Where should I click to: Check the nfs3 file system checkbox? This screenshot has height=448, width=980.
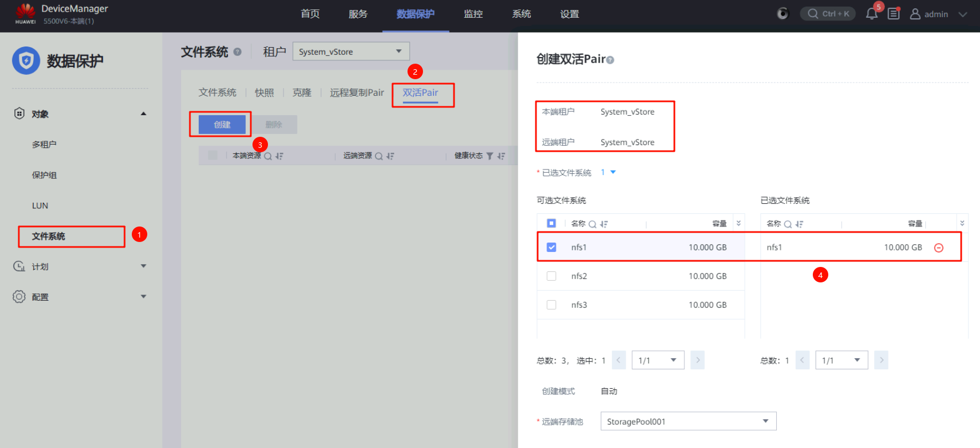[551, 305]
